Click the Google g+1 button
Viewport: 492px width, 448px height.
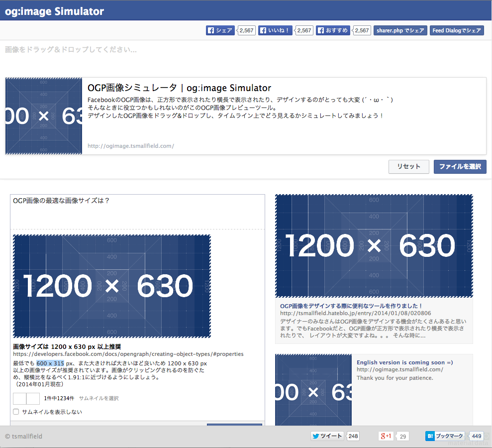386,436
